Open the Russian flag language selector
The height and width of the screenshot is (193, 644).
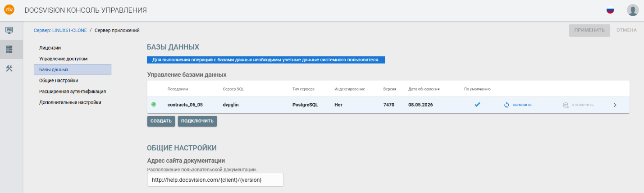pyautogui.click(x=610, y=10)
